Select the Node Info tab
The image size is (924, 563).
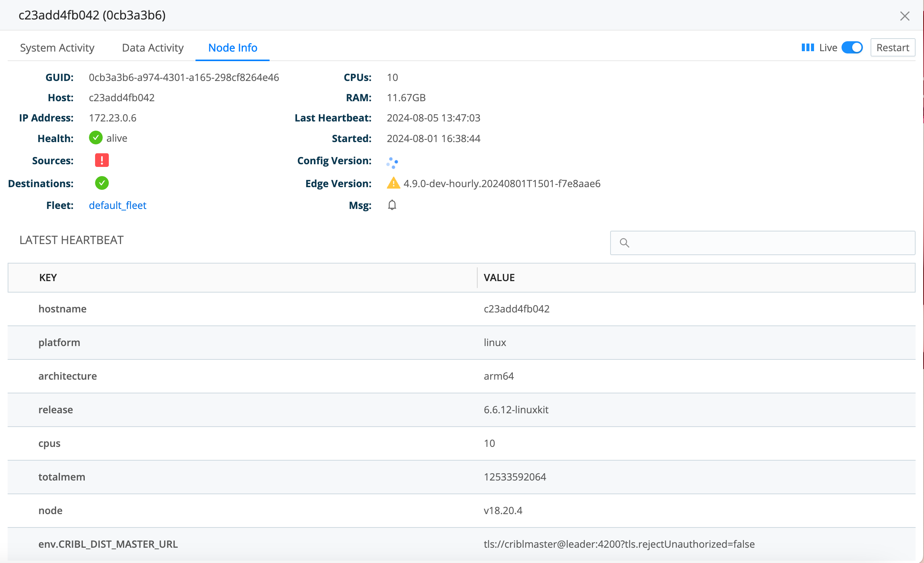coord(232,48)
